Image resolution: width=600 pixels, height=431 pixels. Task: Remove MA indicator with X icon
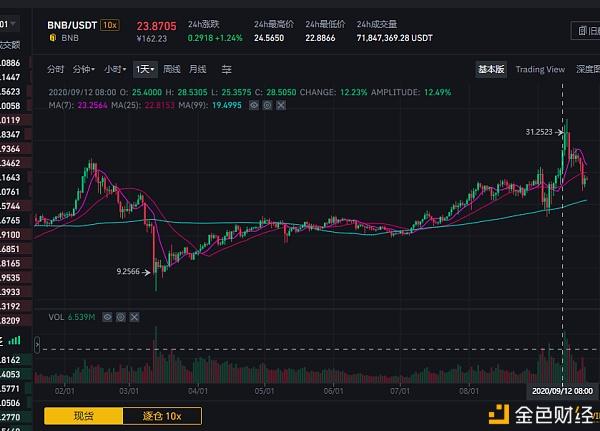pyautogui.click(x=281, y=105)
